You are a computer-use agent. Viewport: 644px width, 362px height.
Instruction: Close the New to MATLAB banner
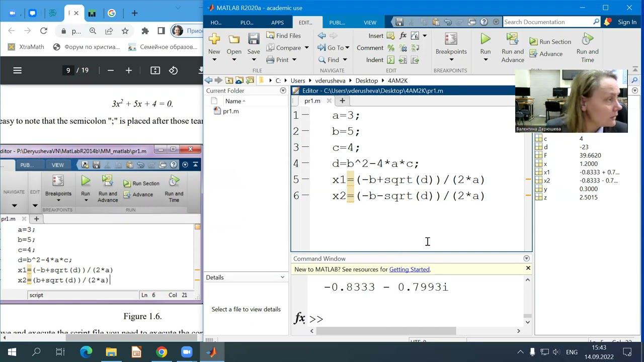(x=528, y=268)
